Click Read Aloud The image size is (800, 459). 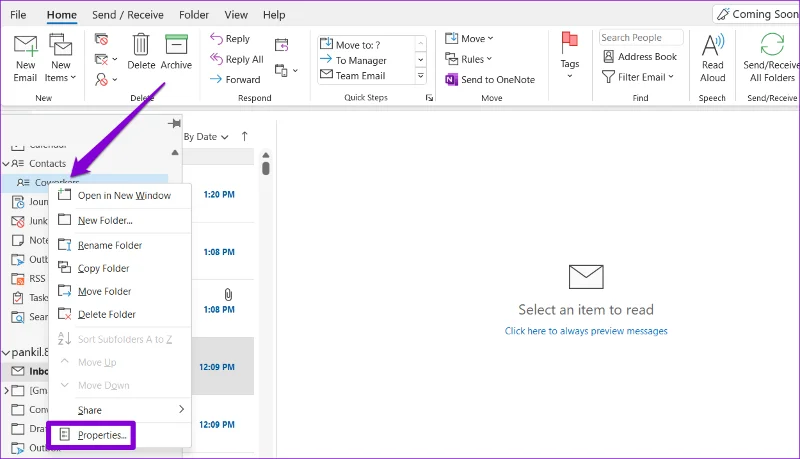[712, 58]
